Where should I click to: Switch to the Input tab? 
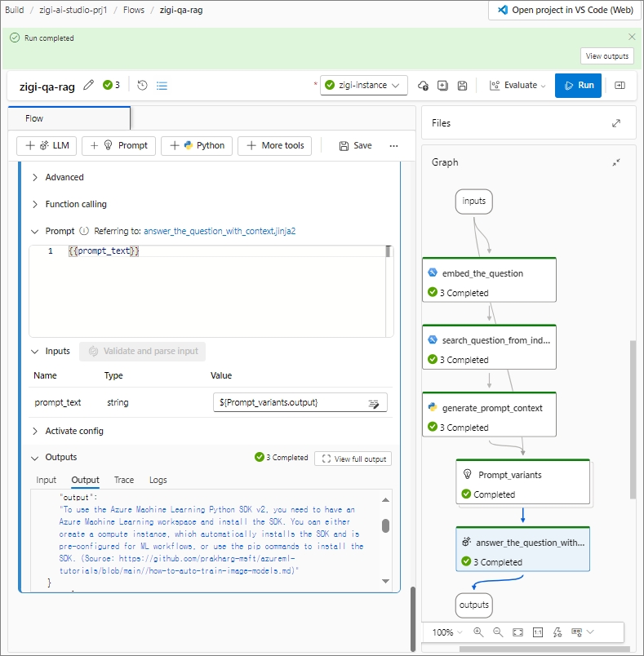point(46,480)
